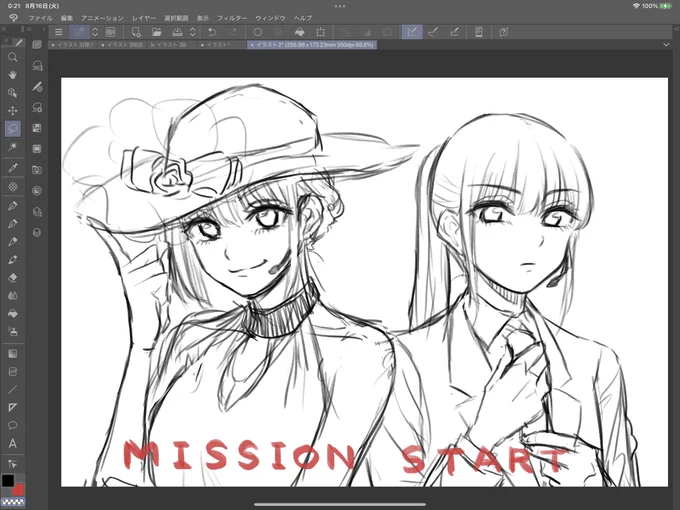This screenshot has width=680, height=510.
Task: Switch to the イラスト39 canvas tab
Action: 123,45
